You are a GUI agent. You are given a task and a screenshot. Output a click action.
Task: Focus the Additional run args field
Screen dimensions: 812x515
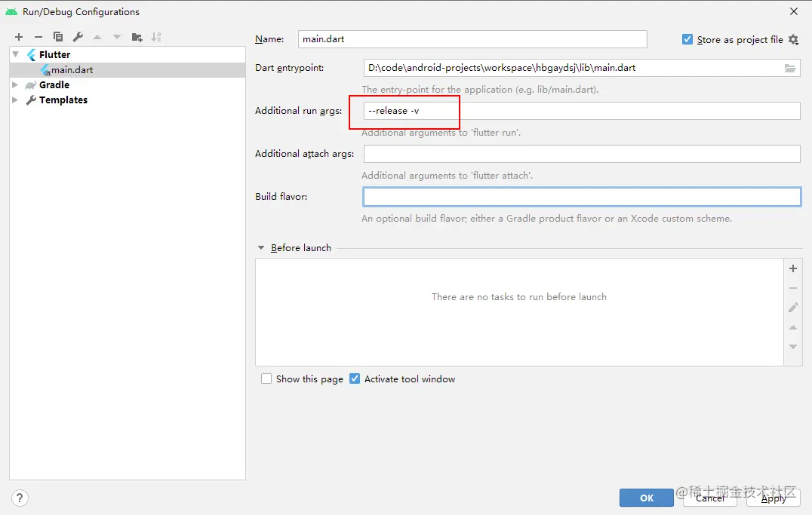click(582, 111)
